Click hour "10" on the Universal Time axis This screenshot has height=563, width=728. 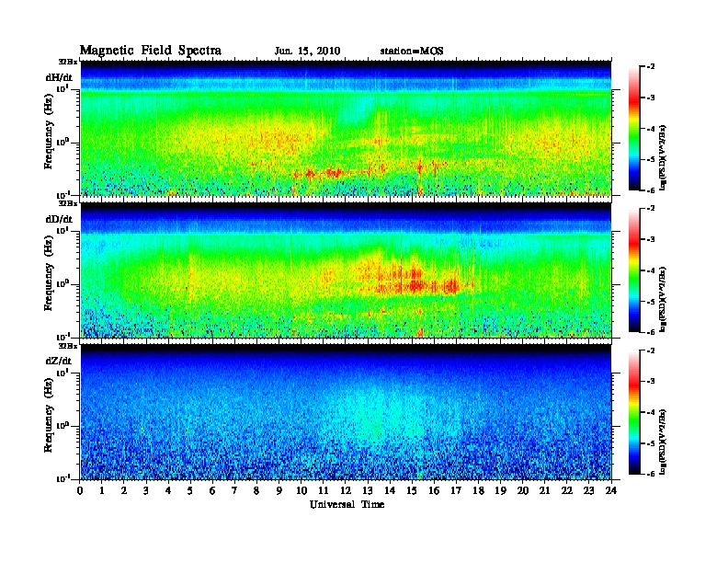click(x=301, y=491)
